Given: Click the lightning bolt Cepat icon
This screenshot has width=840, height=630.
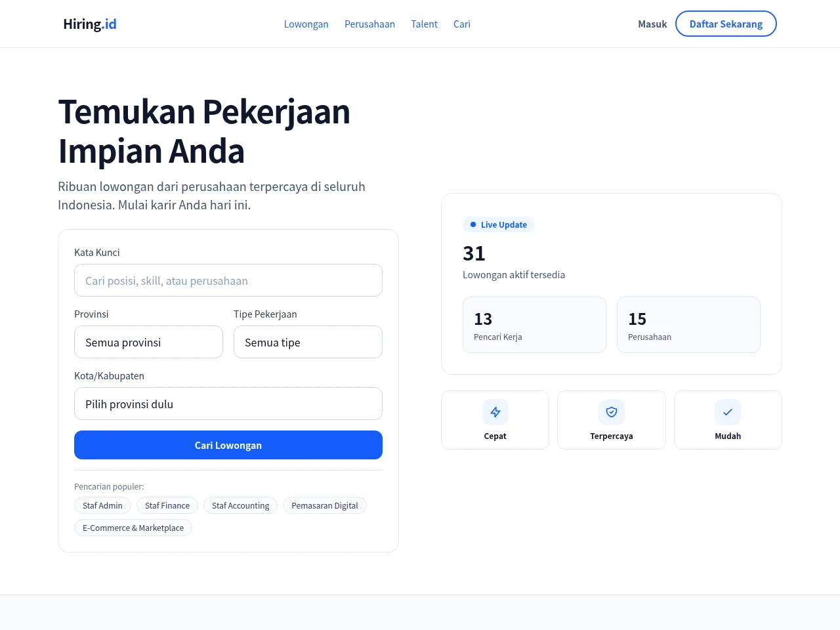Looking at the screenshot, I should click(495, 412).
